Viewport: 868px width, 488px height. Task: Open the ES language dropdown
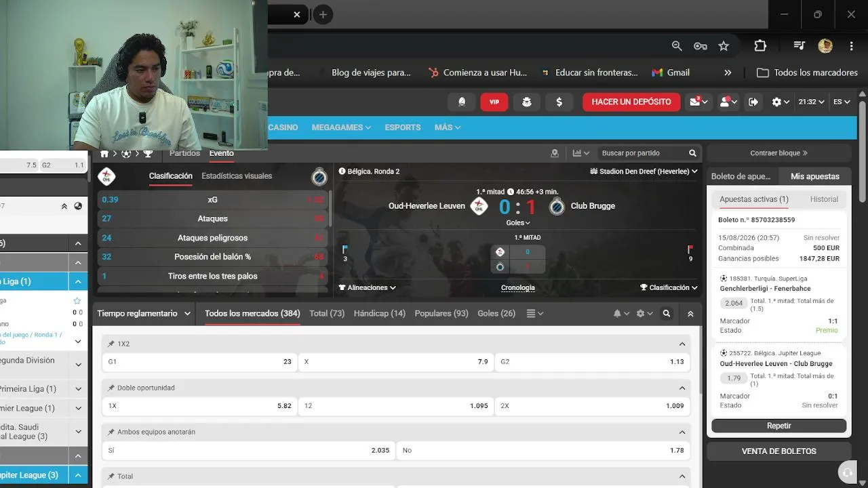point(842,102)
